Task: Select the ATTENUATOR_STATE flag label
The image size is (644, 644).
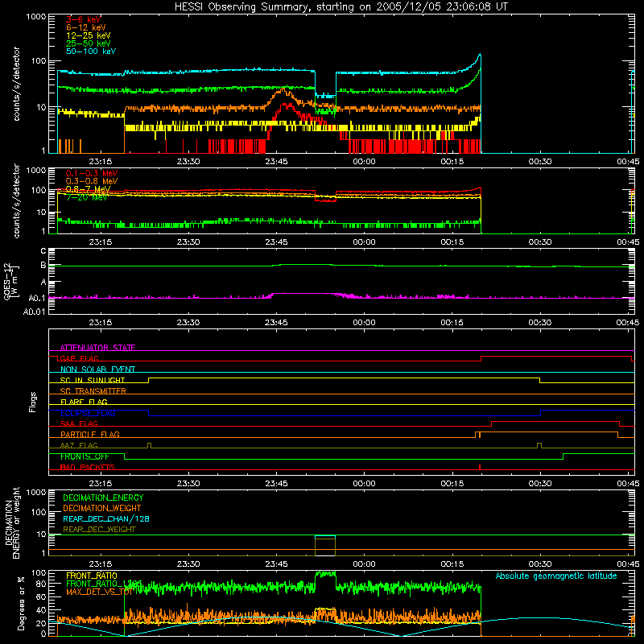Action: [x=97, y=348]
